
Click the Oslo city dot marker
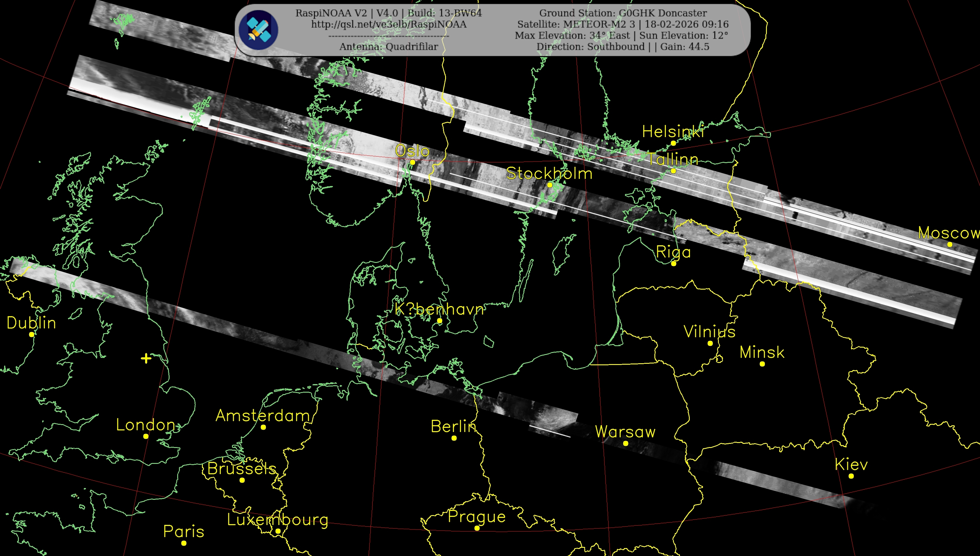coord(412,162)
